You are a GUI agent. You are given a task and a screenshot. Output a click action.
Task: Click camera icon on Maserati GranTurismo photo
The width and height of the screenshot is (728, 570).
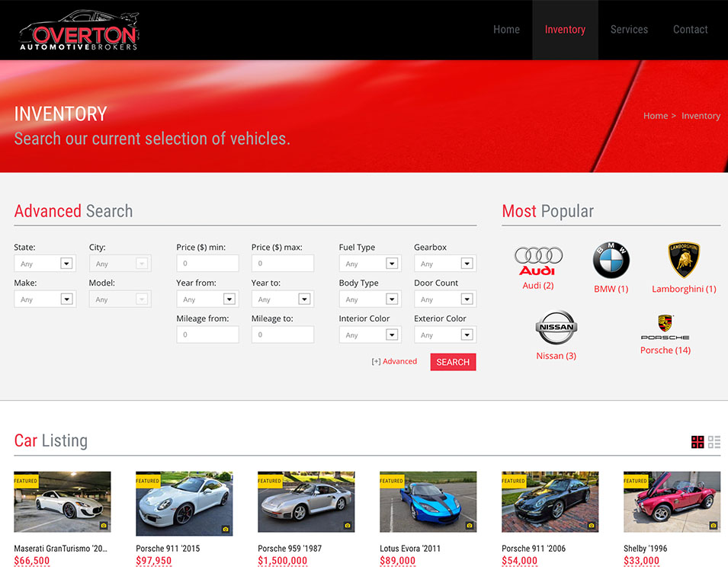104,526
